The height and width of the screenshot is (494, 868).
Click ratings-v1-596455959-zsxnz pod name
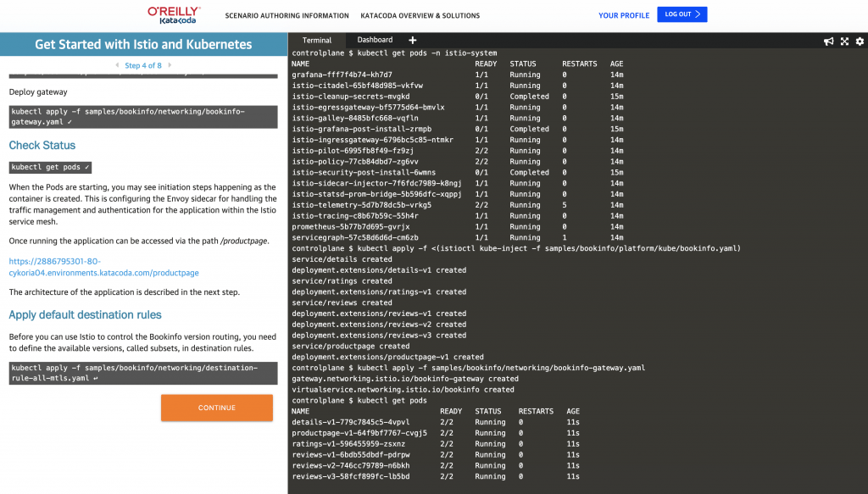pyautogui.click(x=348, y=444)
